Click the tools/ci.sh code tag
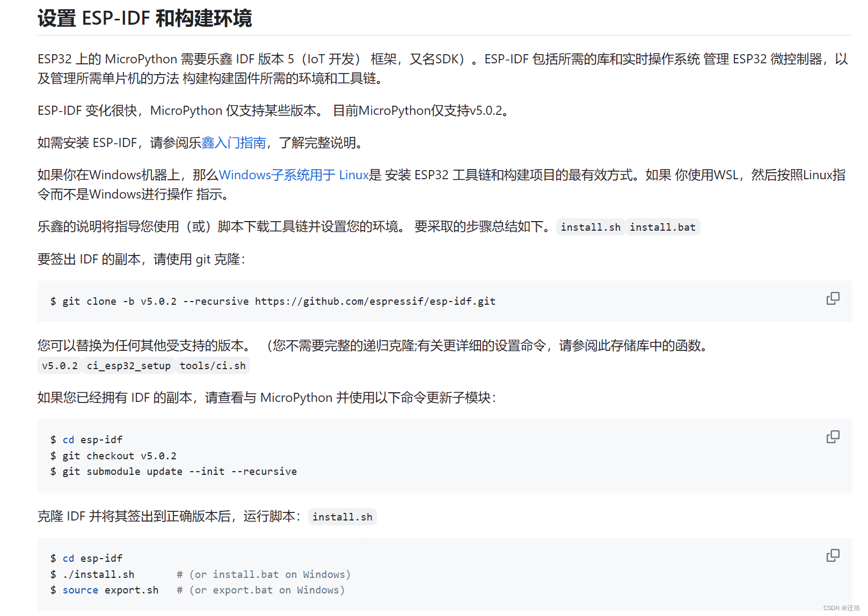868x616 pixels. (213, 365)
